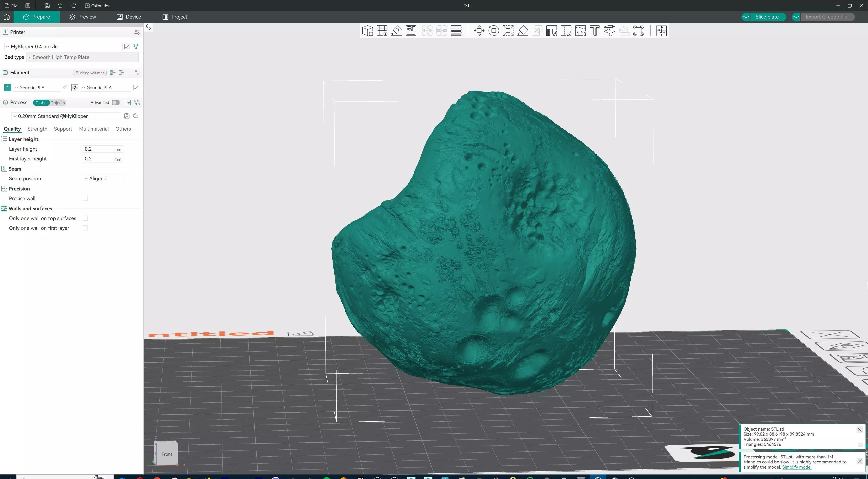Click the Save project icon
The width and height of the screenshot is (868, 479).
47,6
